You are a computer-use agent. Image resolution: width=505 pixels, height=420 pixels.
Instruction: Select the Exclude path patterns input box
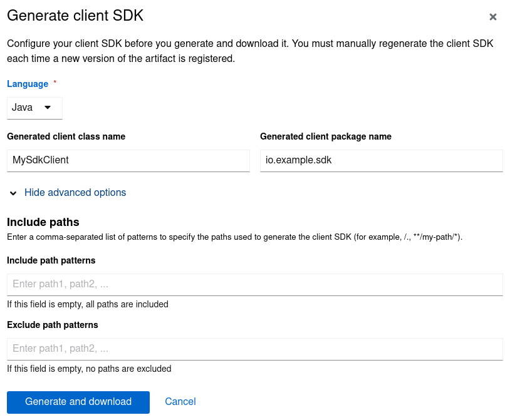pyautogui.click(x=254, y=349)
